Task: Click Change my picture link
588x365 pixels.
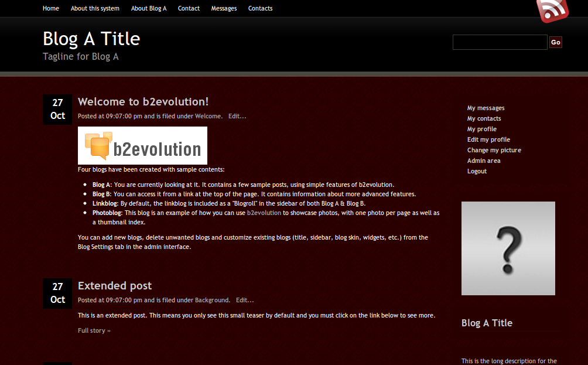Action: [494, 150]
